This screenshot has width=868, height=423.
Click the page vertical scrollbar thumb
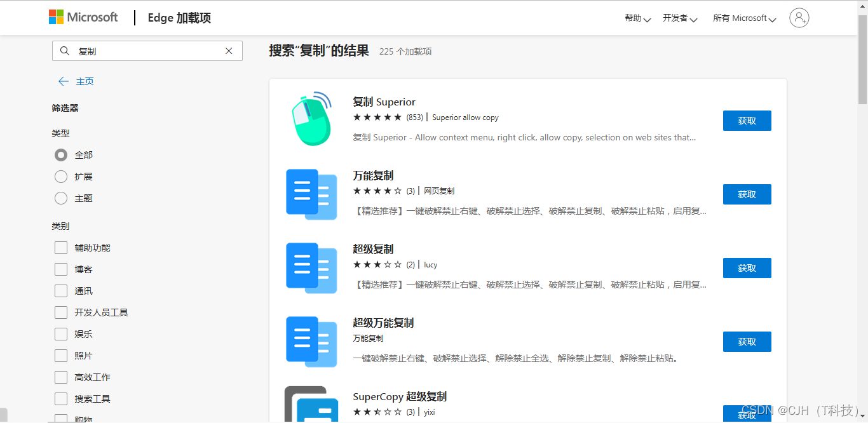click(862, 59)
